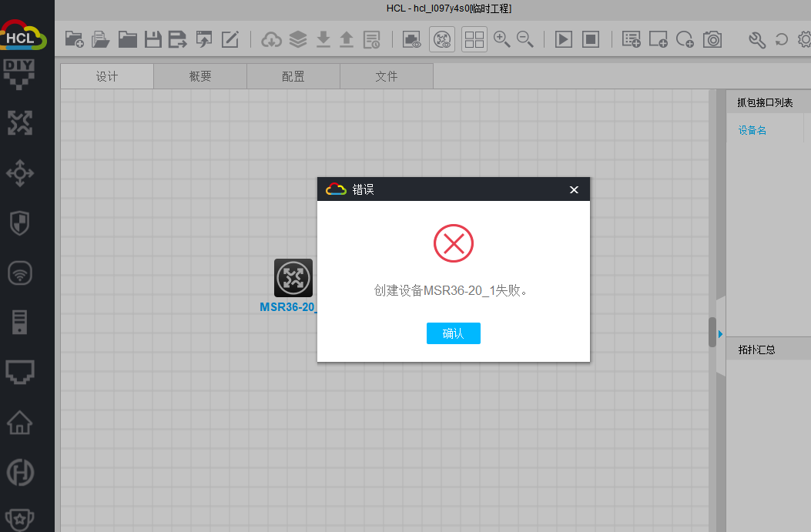Click the 设备名 column header
This screenshot has width=811, height=532.
pos(752,130)
